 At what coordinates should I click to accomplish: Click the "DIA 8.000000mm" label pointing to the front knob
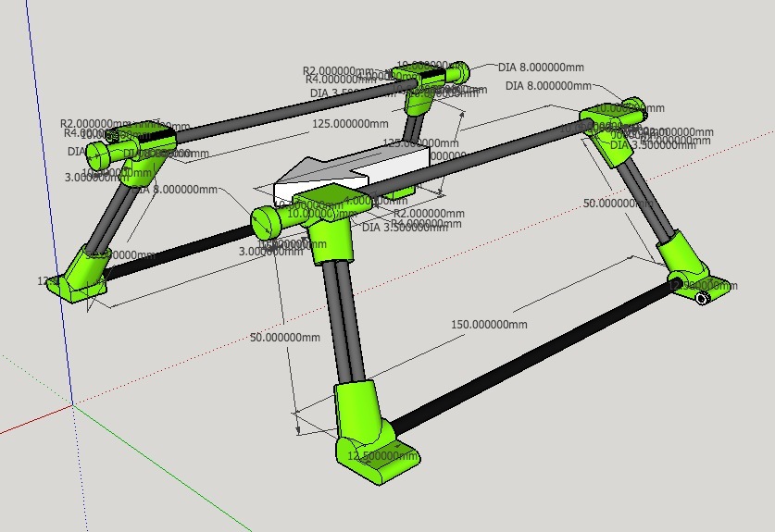coord(174,189)
